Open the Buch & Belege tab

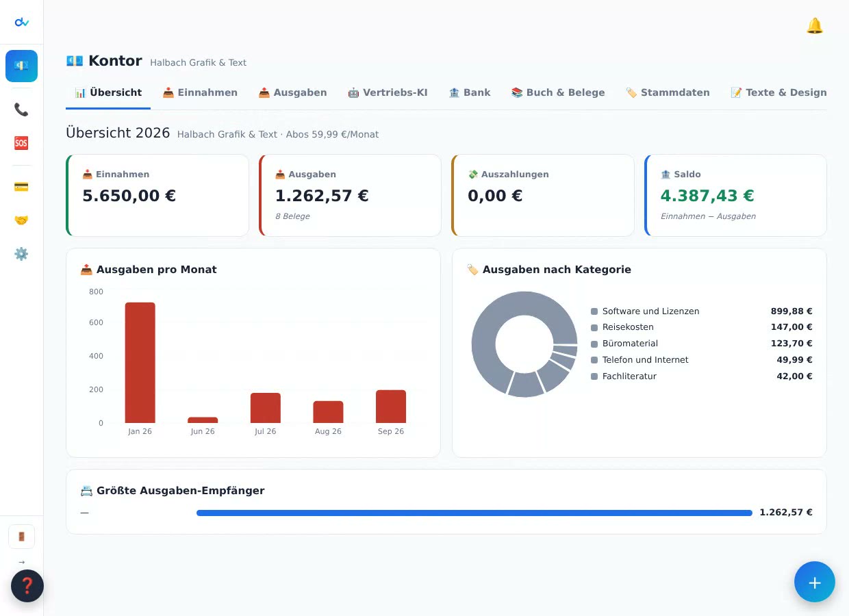click(x=558, y=92)
